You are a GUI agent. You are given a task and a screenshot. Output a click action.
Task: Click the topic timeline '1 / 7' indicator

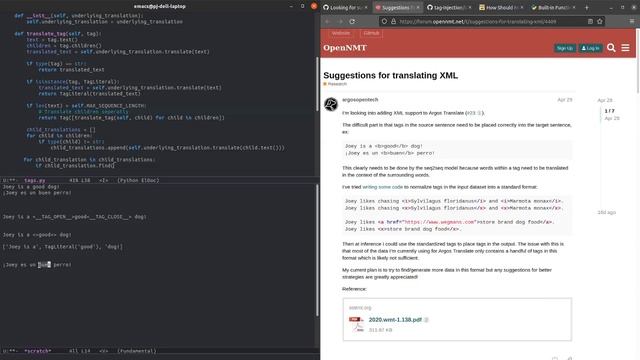(609, 111)
